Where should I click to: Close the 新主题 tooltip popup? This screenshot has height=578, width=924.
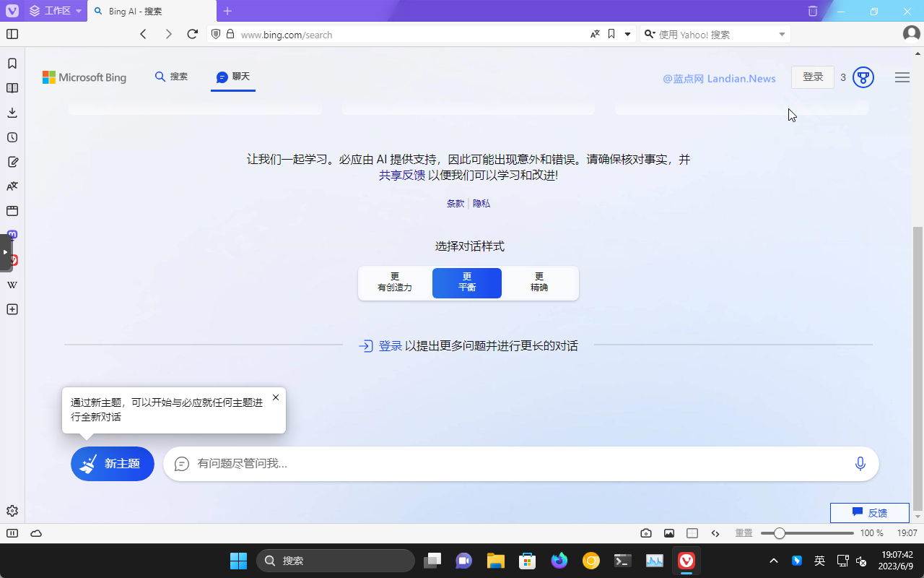[x=276, y=397]
